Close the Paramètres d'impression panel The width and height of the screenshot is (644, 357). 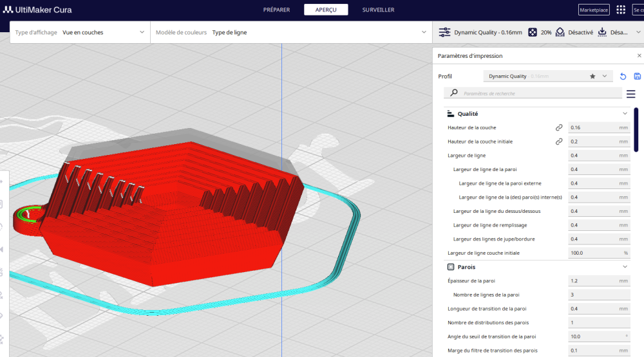639,56
